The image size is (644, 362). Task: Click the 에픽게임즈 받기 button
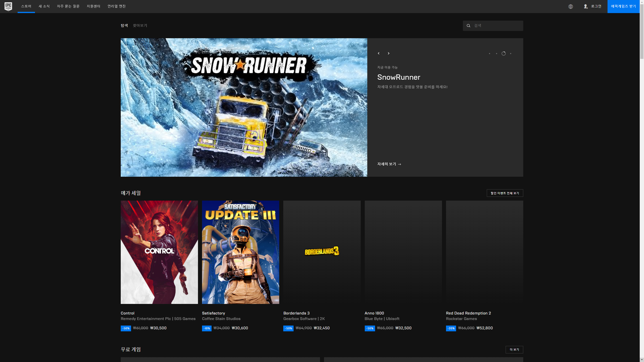point(623,7)
